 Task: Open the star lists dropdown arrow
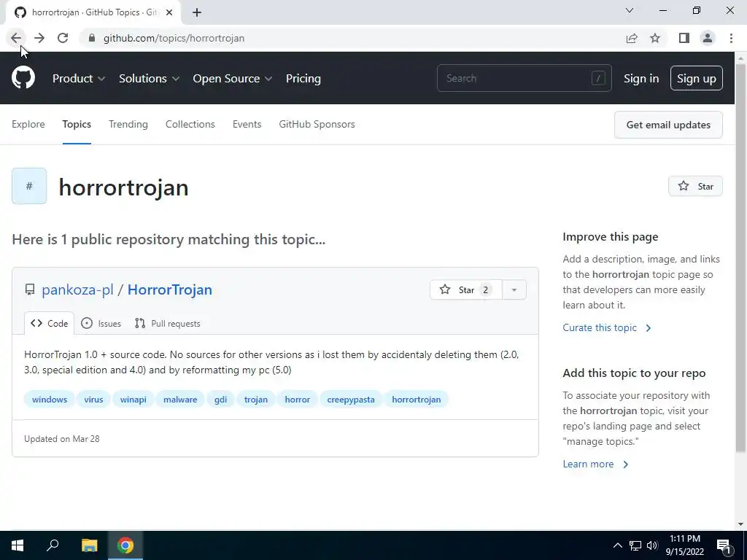[514, 289]
